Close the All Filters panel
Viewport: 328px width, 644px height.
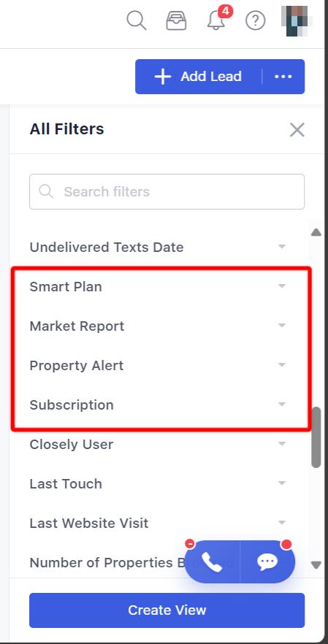(x=297, y=130)
